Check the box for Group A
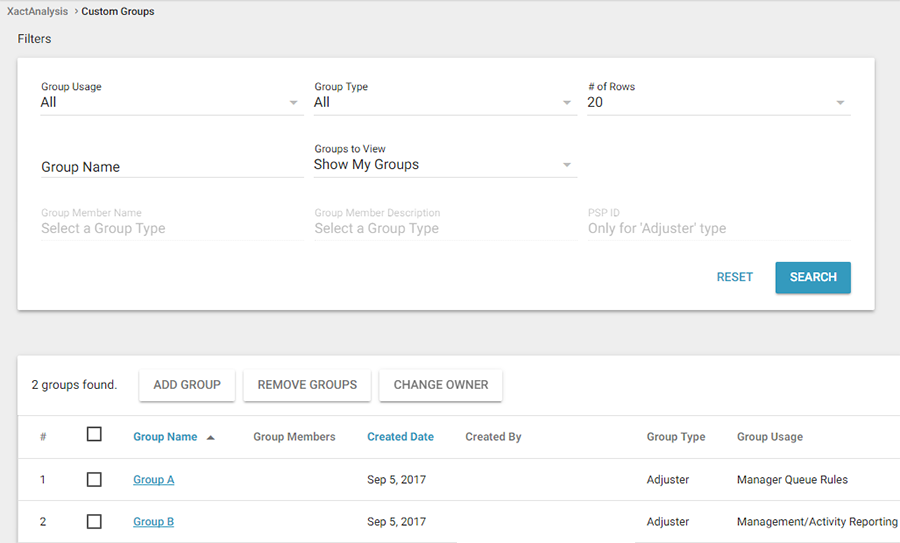900x543 pixels. pyautogui.click(x=94, y=479)
